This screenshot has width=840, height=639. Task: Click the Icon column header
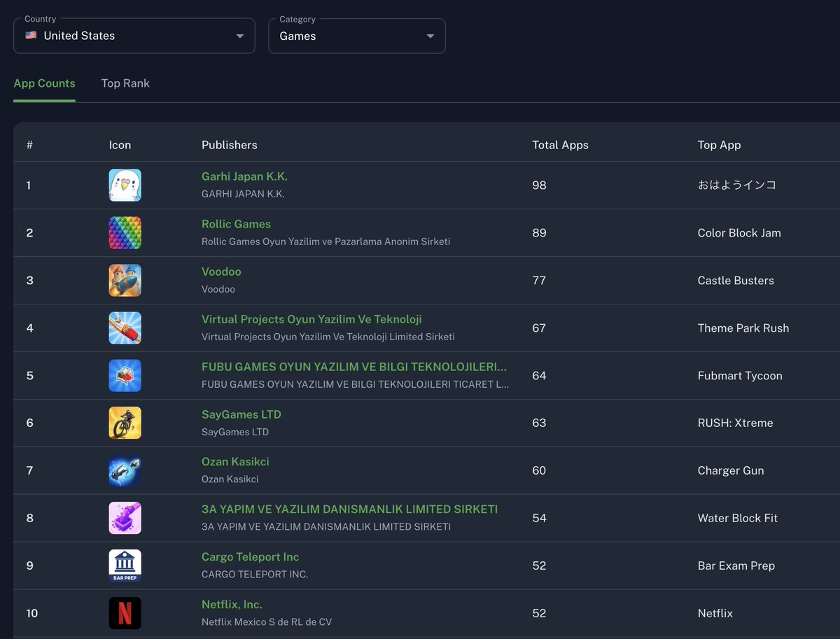[x=120, y=145]
